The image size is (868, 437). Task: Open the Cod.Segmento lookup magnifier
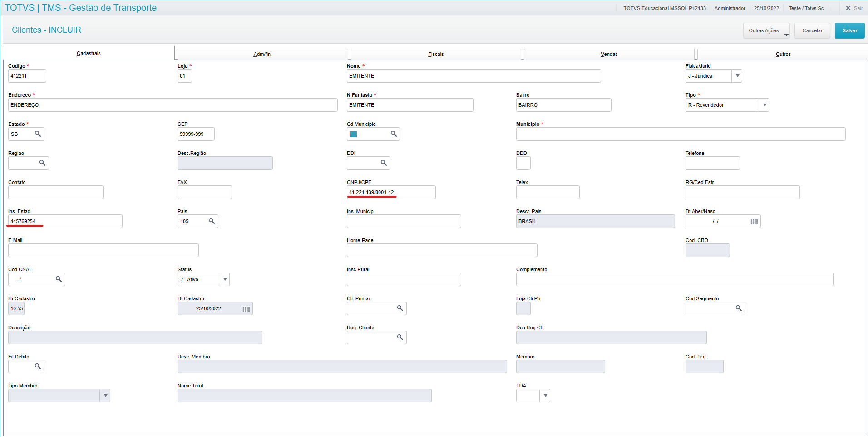pyautogui.click(x=739, y=308)
